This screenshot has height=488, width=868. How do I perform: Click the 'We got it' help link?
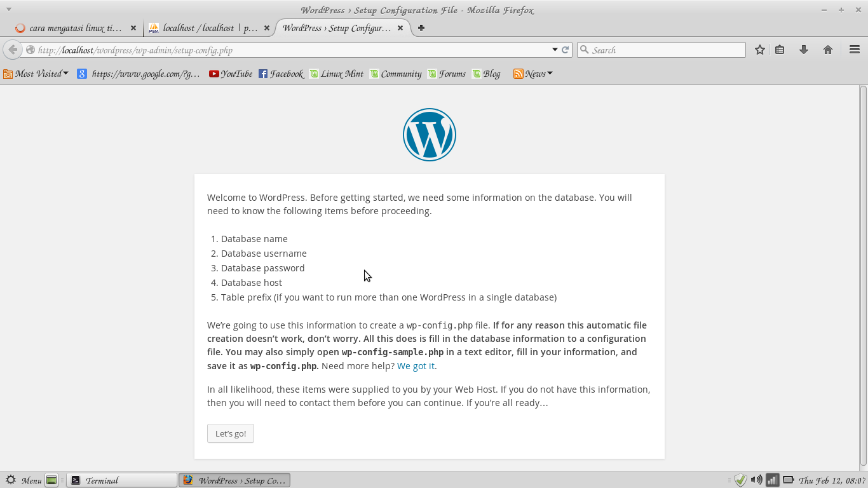point(416,366)
